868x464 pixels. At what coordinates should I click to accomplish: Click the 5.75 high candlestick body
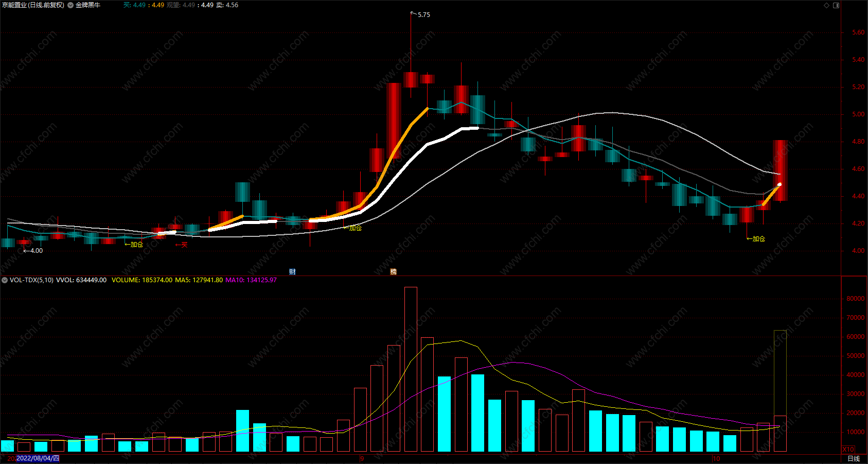(x=411, y=80)
